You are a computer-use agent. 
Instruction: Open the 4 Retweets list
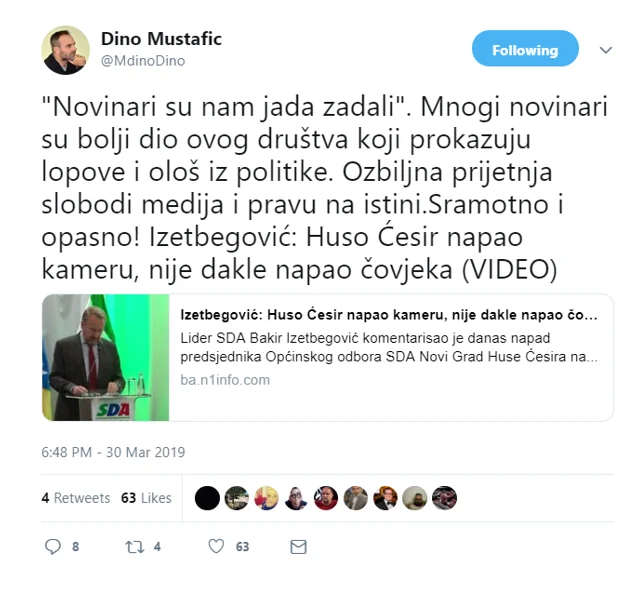(76, 498)
